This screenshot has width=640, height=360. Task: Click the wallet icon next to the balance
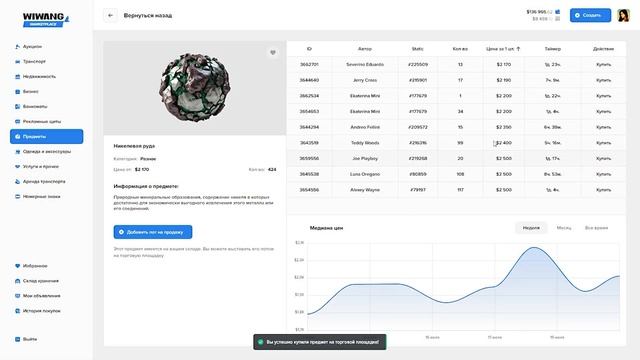tap(558, 12)
